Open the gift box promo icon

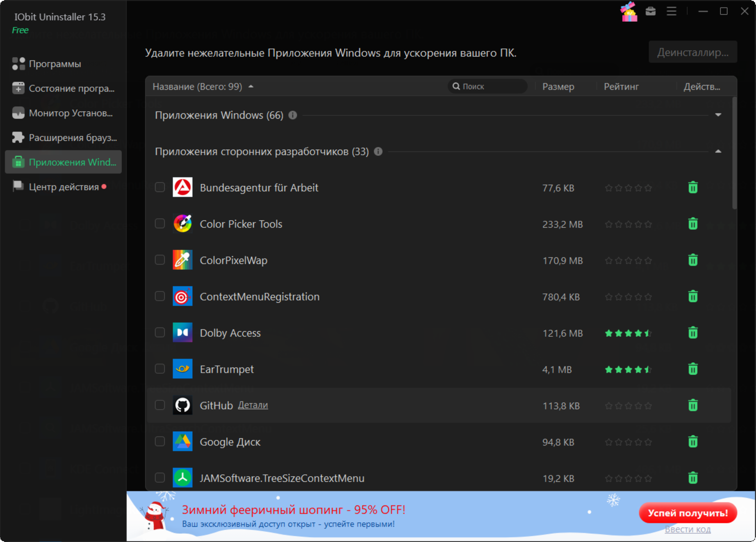pyautogui.click(x=628, y=11)
